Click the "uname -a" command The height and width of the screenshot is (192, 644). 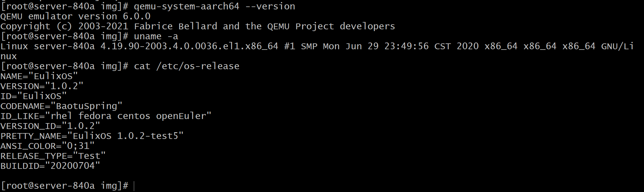(x=156, y=36)
